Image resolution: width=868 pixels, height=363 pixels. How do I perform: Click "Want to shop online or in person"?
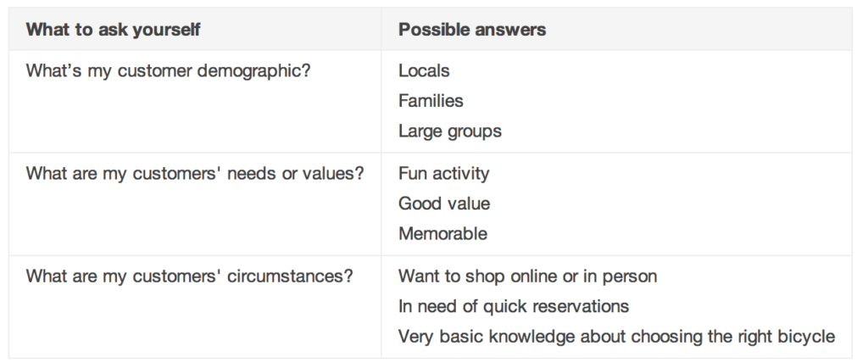[528, 276]
